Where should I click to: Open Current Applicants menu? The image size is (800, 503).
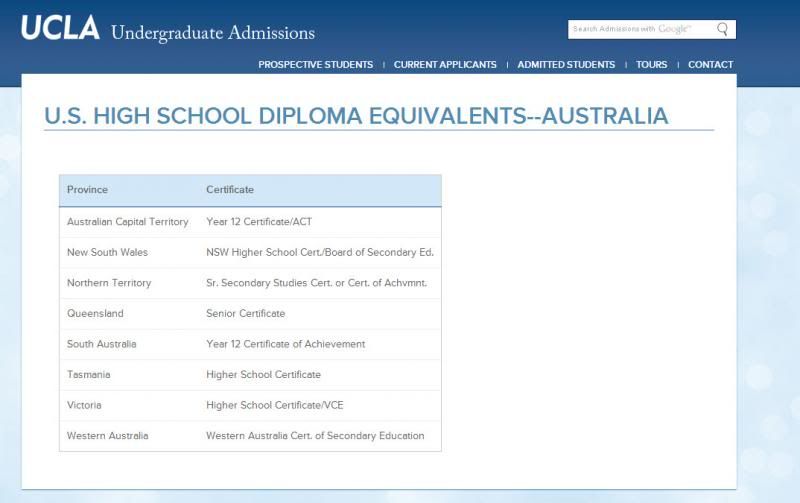pyautogui.click(x=445, y=65)
